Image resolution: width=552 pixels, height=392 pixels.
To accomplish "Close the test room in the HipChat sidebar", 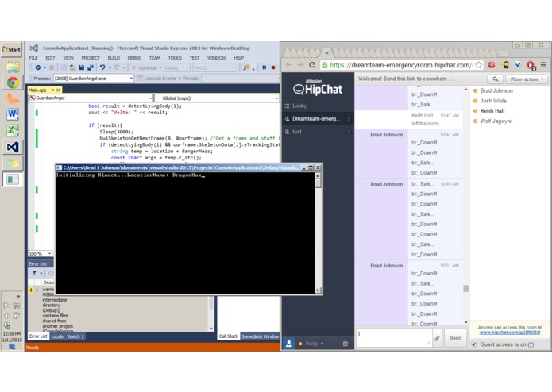I will click(349, 132).
